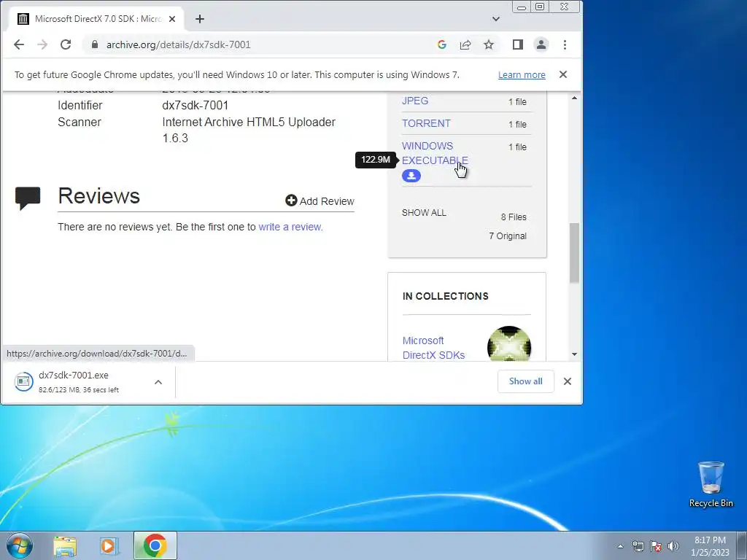This screenshot has height=560, width=747.
Task: Open the WINDOWS EXECUTABLE download link
Action: coord(435,153)
